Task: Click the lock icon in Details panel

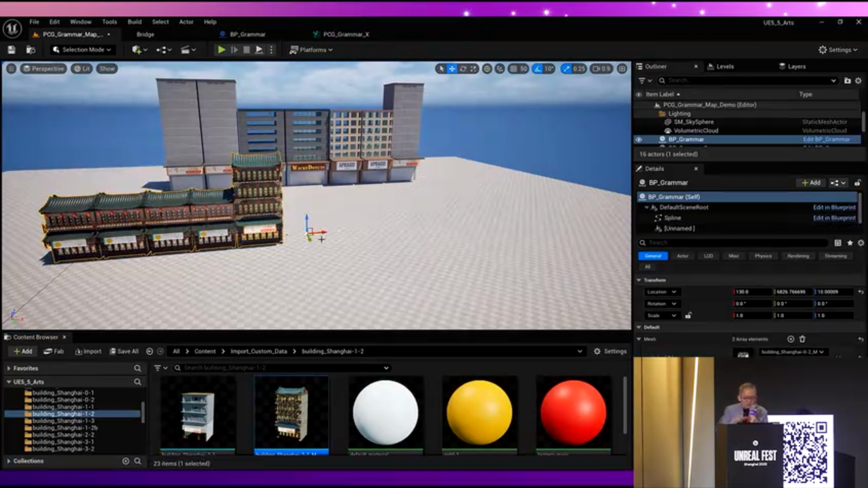Action: tap(859, 182)
